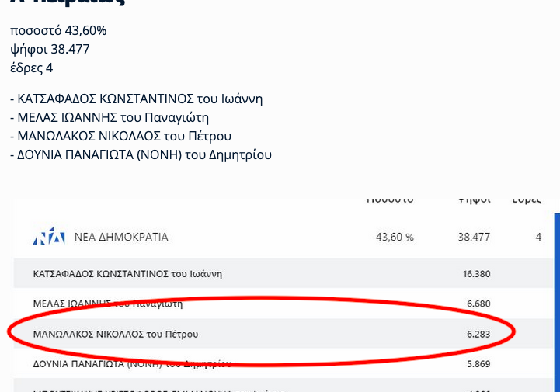
Task: Click seats value 4 in party row
Action: tap(538, 237)
